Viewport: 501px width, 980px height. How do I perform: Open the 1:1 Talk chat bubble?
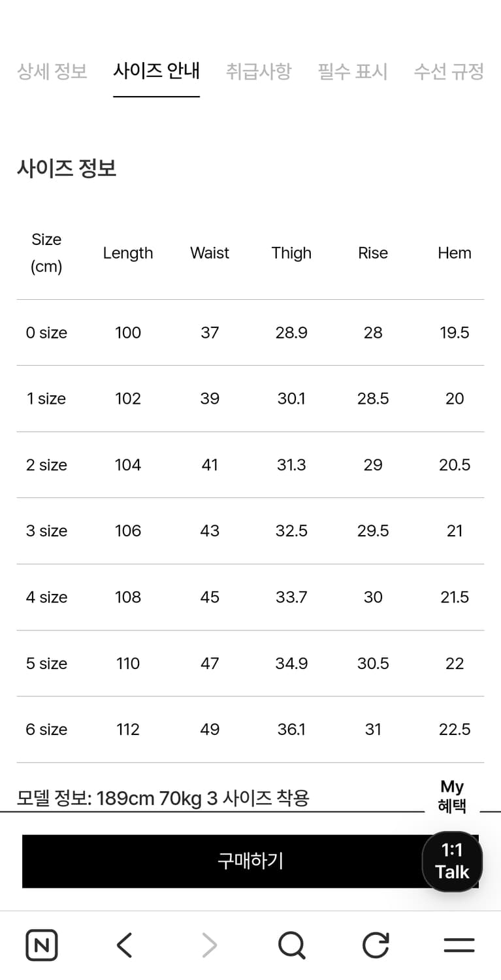coord(452,861)
